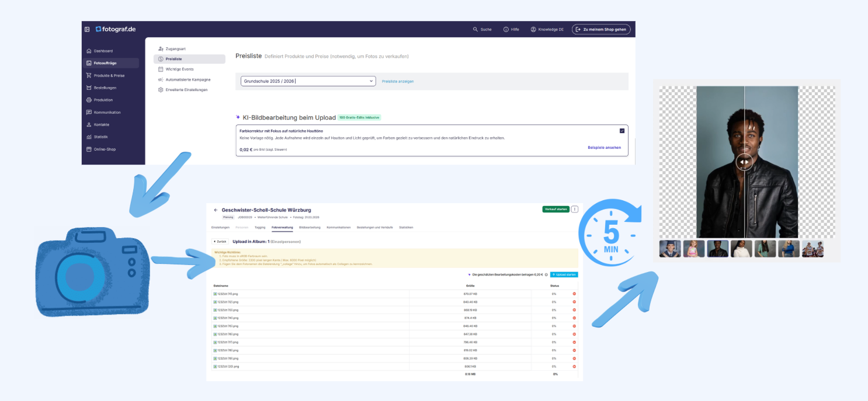This screenshot has height=401, width=868.
Task: Open Fotoaufträge in the sidebar
Action: (x=111, y=63)
